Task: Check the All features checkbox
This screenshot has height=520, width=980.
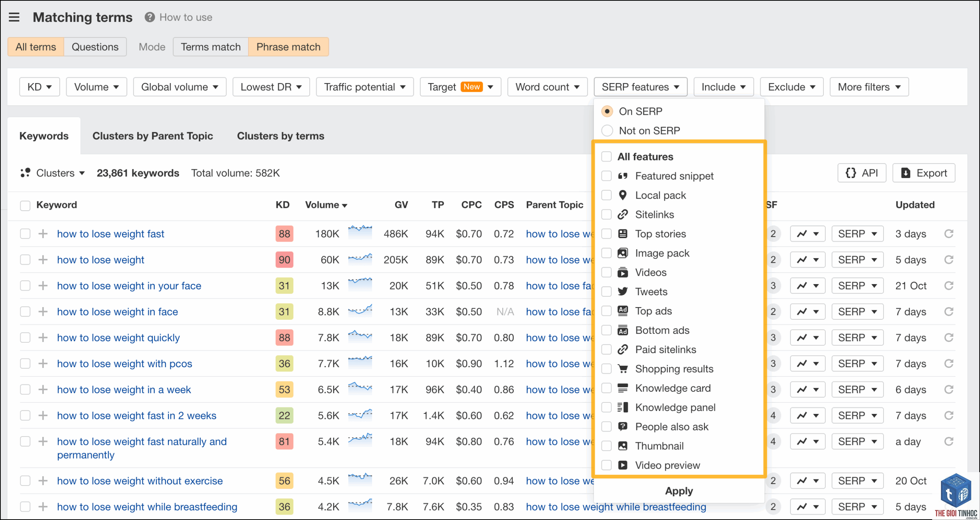Action: pyautogui.click(x=606, y=157)
